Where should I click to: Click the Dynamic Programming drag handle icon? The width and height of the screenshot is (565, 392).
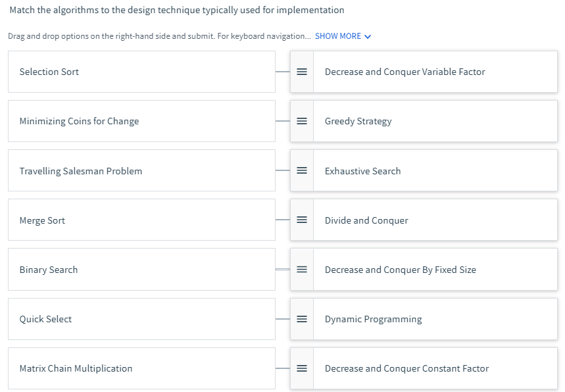(302, 319)
